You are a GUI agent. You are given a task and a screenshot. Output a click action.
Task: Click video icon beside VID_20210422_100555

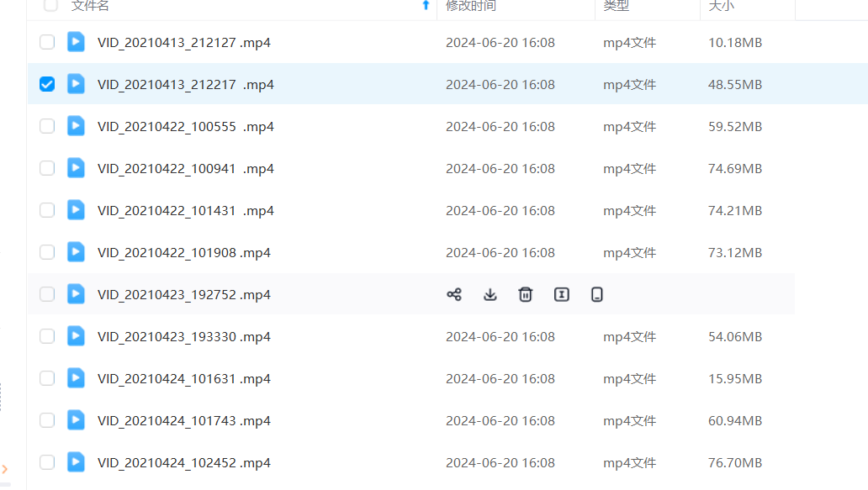tap(77, 126)
